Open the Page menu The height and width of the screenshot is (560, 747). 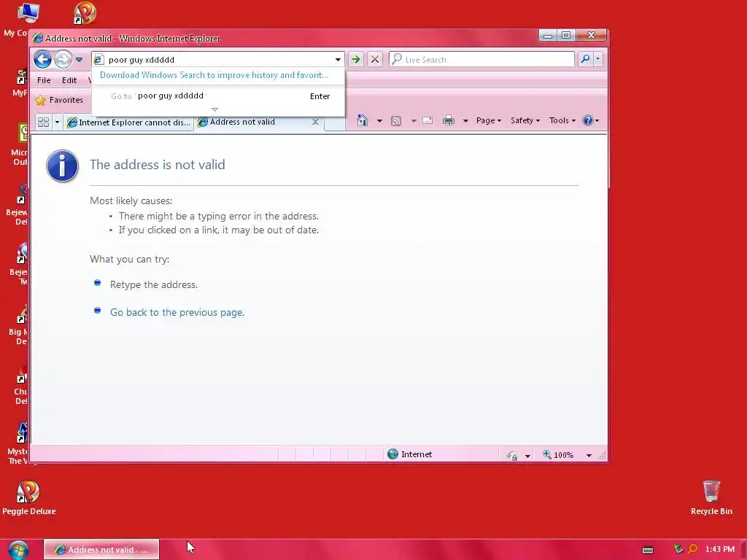coord(488,120)
